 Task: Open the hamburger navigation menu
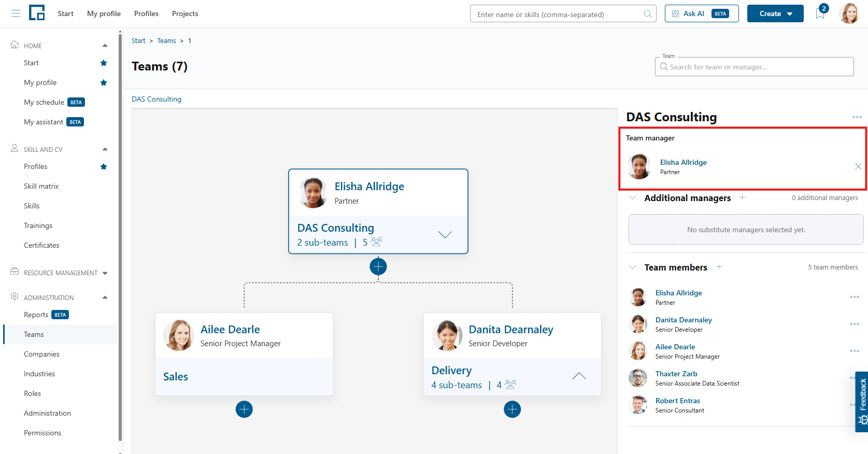click(x=16, y=13)
